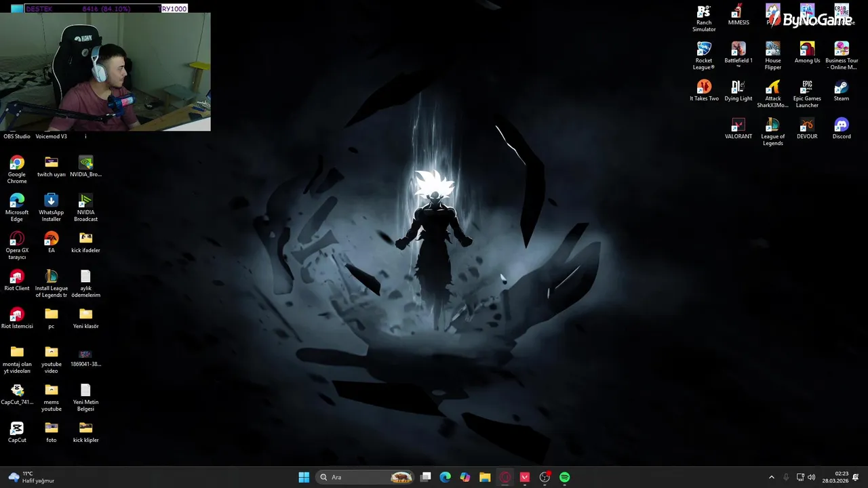Launch Opera GX tarayıcı shortcut
Viewport: 868px width, 488px height.
(x=17, y=245)
